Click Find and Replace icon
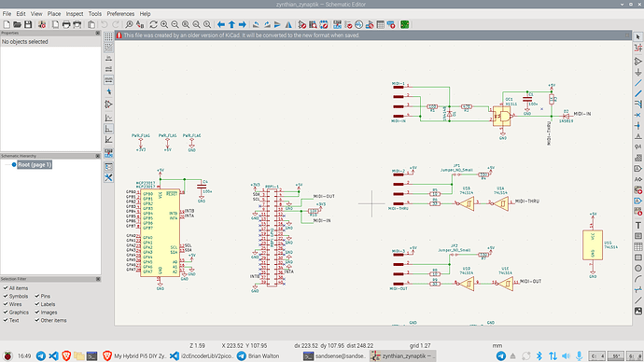644x362 pixels. click(x=140, y=24)
